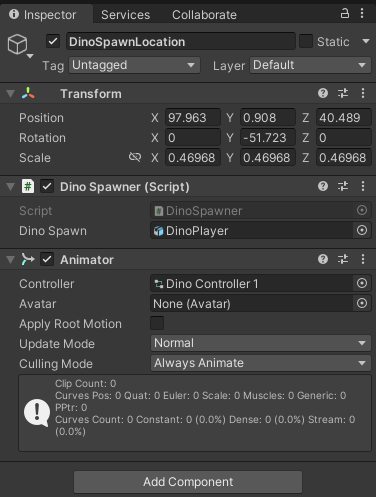Image resolution: width=376 pixels, height=497 pixels.
Task: Open Inspector panel kebab menu
Action: 362,13
